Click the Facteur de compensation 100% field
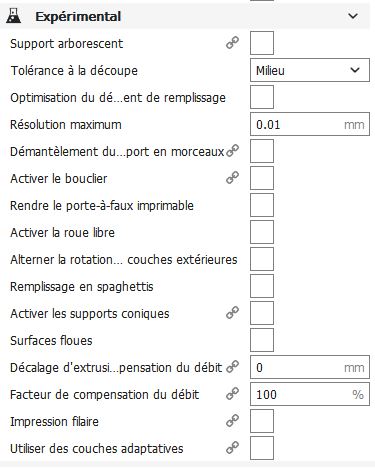Viewport: 375px width, 468px height. (x=310, y=394)
